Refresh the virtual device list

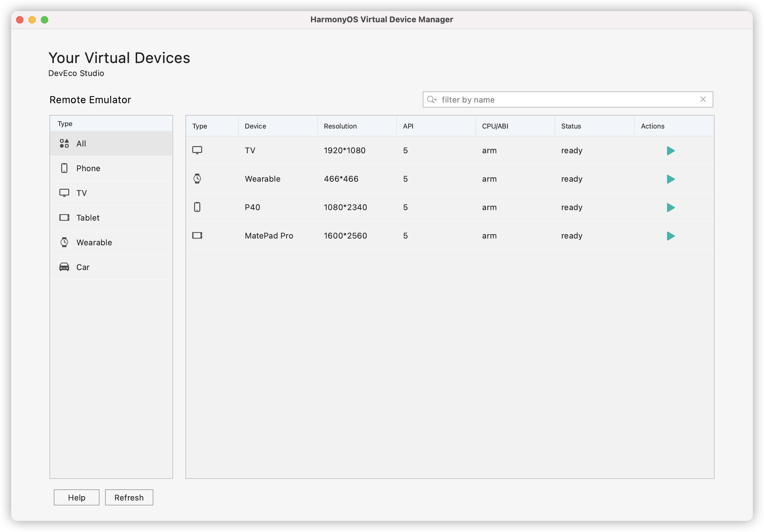click(129, 497)
